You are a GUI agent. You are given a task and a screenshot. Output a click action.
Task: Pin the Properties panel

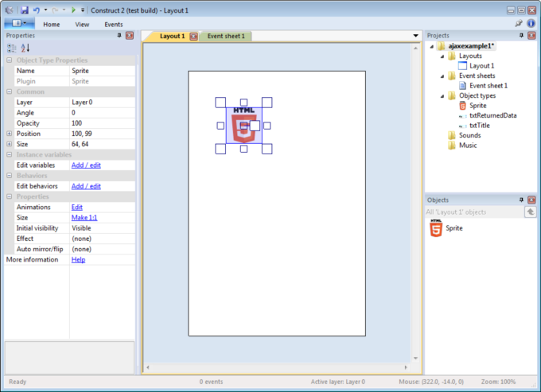[119, 35]
